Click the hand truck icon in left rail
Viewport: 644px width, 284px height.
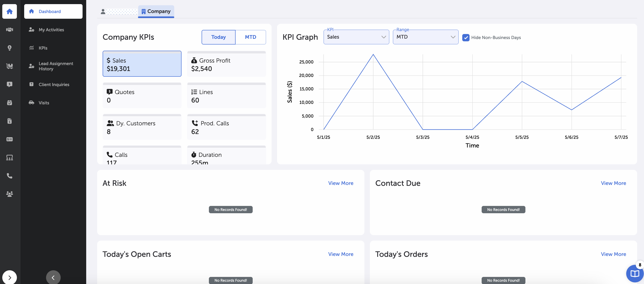click(10, 66)
